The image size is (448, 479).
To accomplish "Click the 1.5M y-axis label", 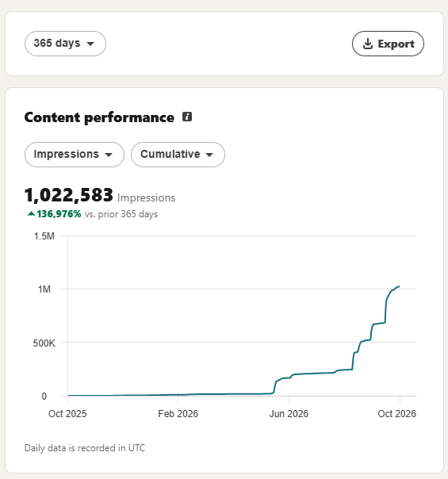I will pyautogui.click(x=44, y=236).
